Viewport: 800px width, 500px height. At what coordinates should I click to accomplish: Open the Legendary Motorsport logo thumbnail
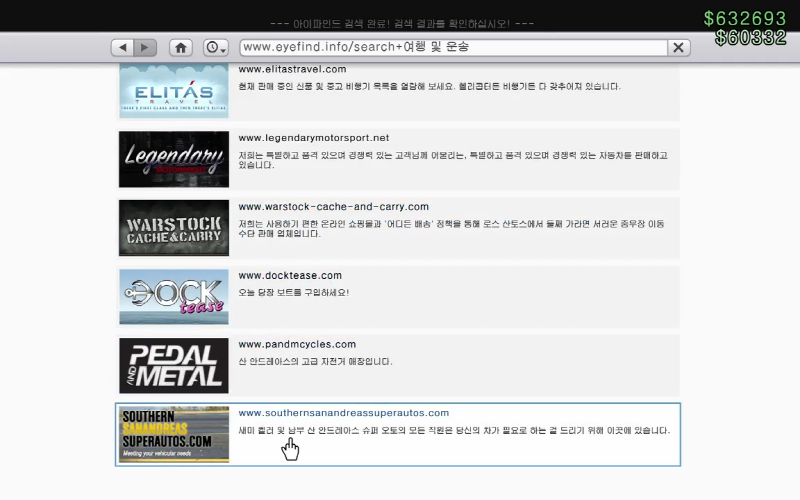pos(174,159)
